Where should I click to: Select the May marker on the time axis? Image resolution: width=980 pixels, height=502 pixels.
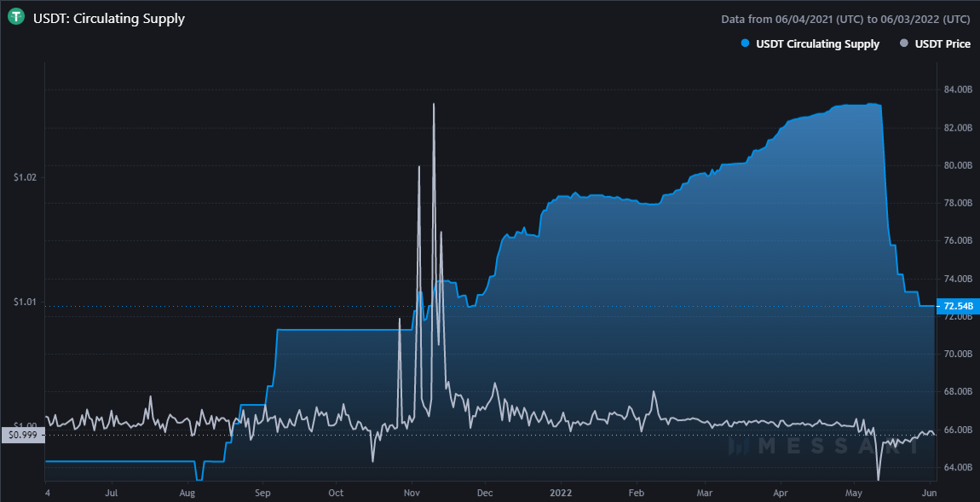click(856, 493)
